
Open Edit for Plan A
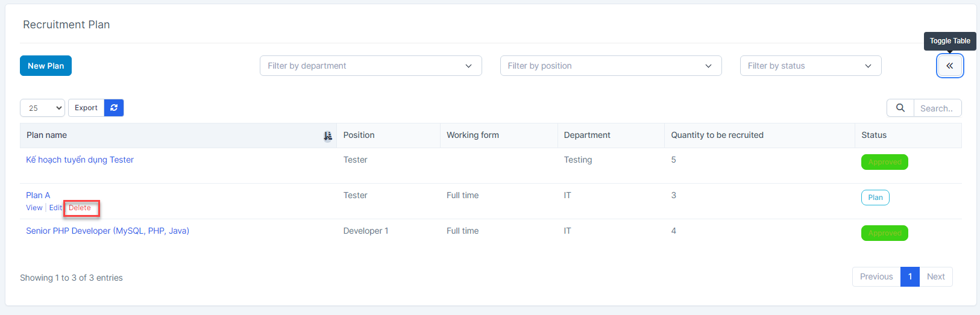coord(55,208)
